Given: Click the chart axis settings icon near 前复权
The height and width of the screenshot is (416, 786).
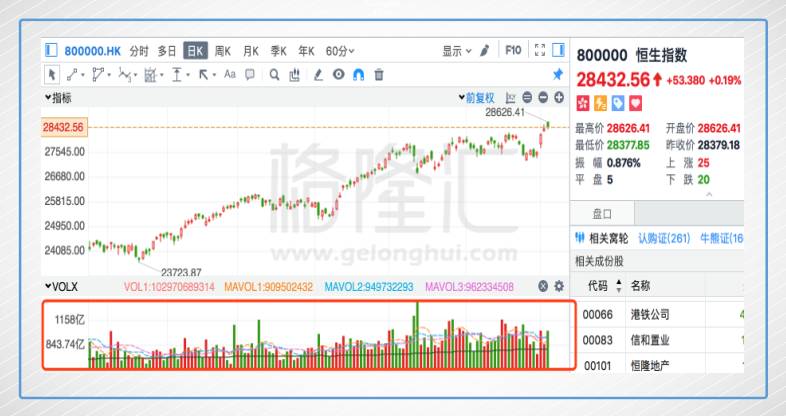Looking at the screenshot, I should (x=510, y=98).
